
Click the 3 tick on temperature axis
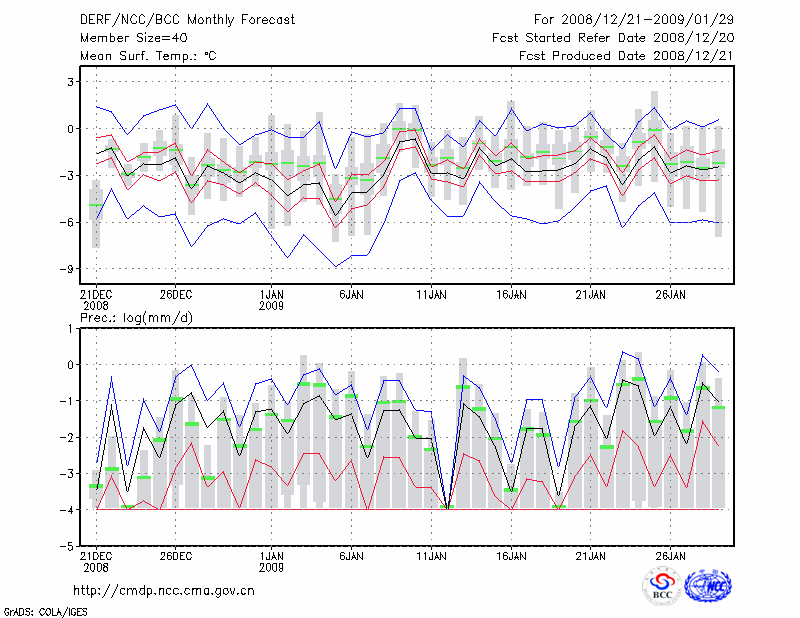[70, 81]
